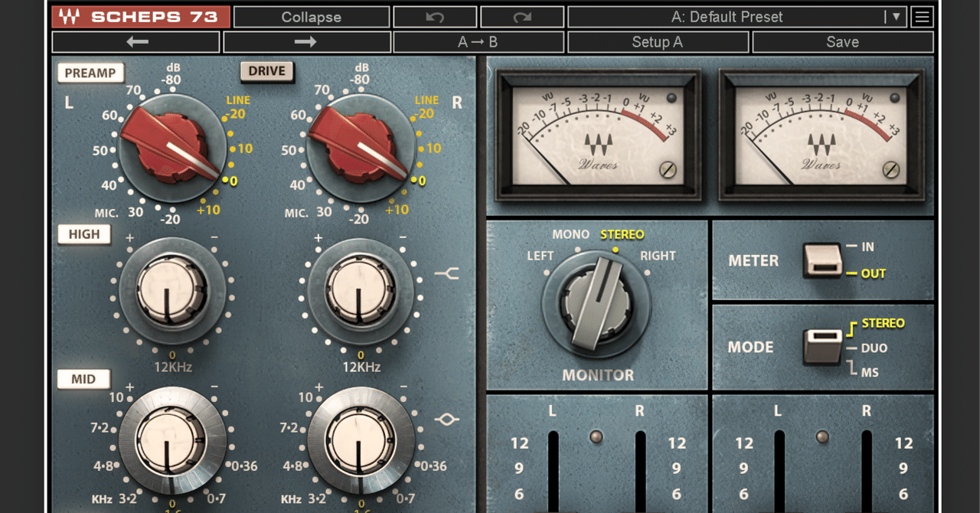Click the right preset navigation arrow
This screenshot has width=980, height=513.
306,42
